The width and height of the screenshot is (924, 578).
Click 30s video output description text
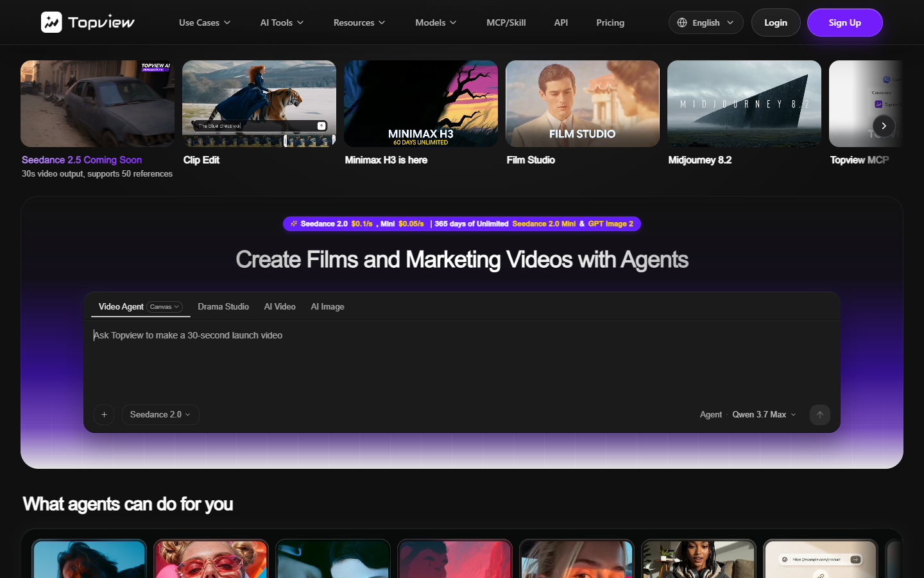tap(97, 174)
